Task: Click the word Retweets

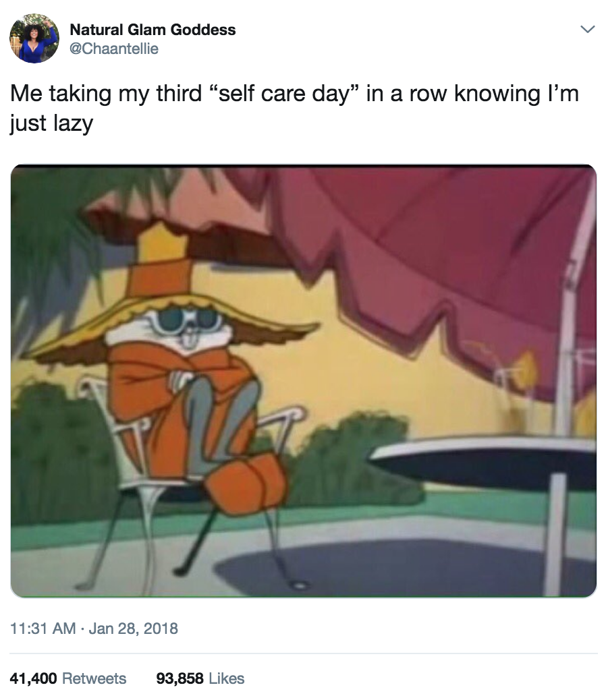Action: (x=94, y=678)
